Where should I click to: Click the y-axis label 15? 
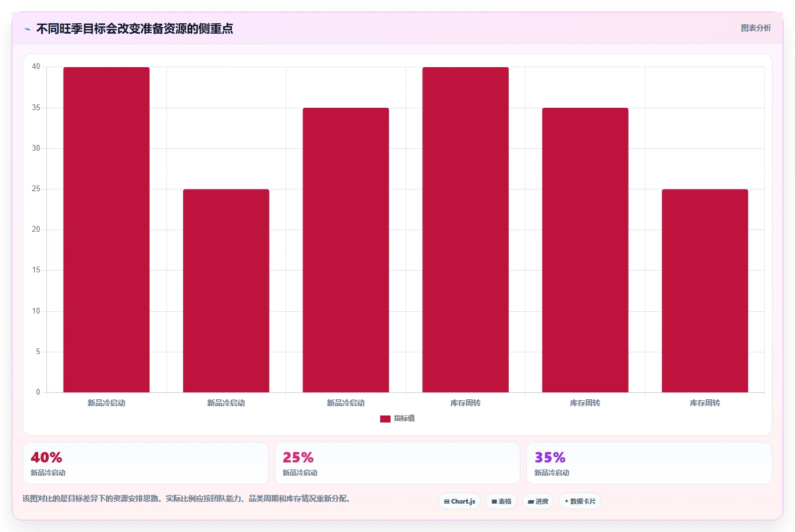(x=37, y=270)
